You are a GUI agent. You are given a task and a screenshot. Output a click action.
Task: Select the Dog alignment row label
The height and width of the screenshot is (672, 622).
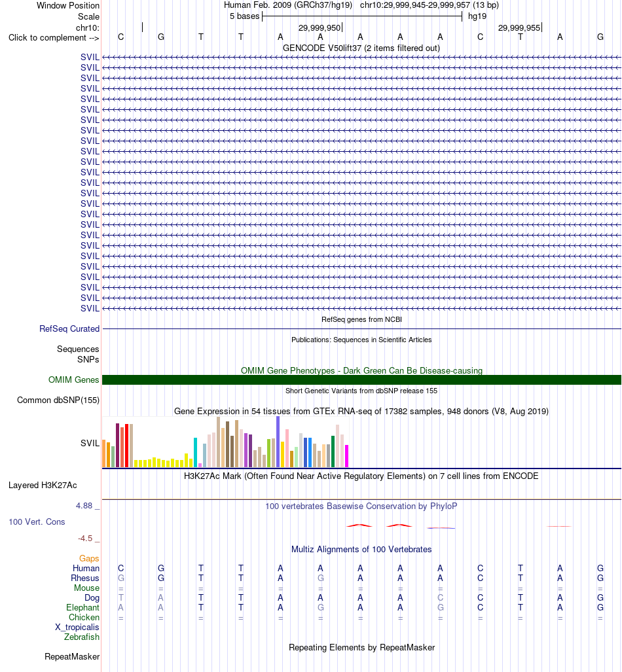pos(92,598)
